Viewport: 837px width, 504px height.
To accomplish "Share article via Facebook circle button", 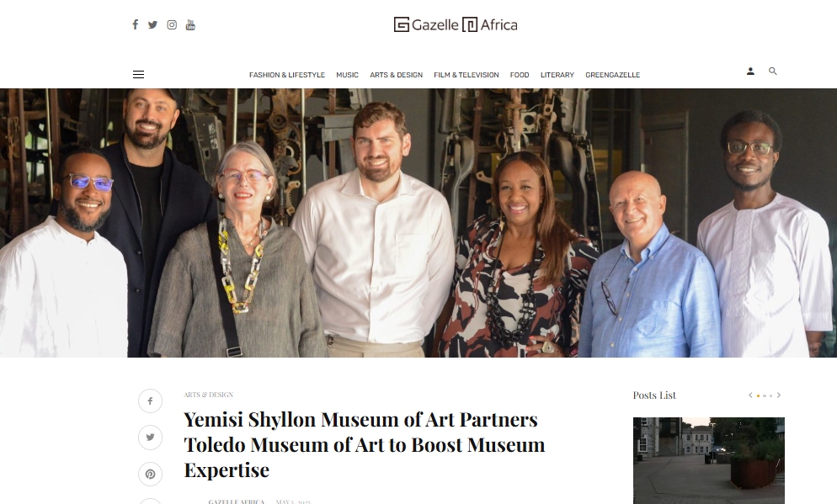I will tap(150, 401).
